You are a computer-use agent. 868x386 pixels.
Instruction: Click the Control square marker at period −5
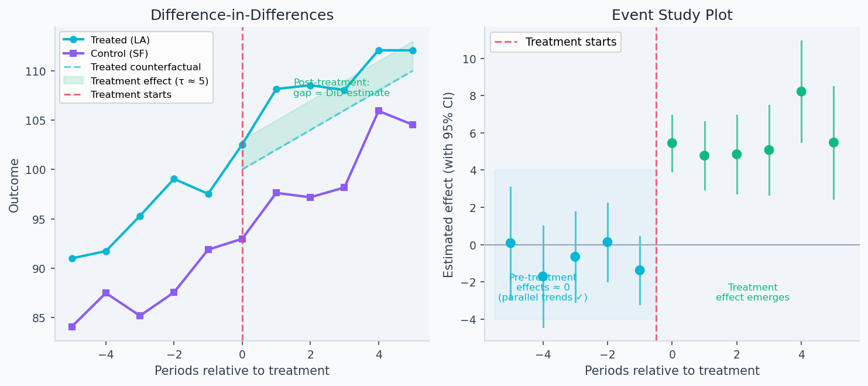(x=72, y=327)
